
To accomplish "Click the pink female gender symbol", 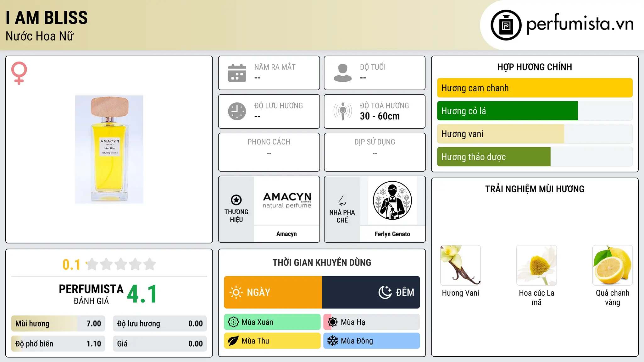I will pos(19,73).
